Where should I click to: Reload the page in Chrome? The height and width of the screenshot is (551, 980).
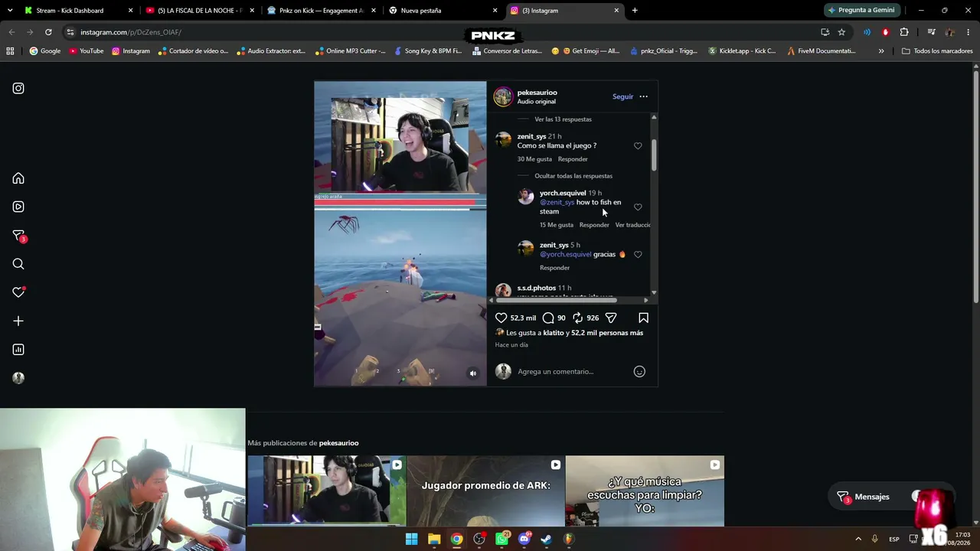pyautogui.click(x=48, y=32)
